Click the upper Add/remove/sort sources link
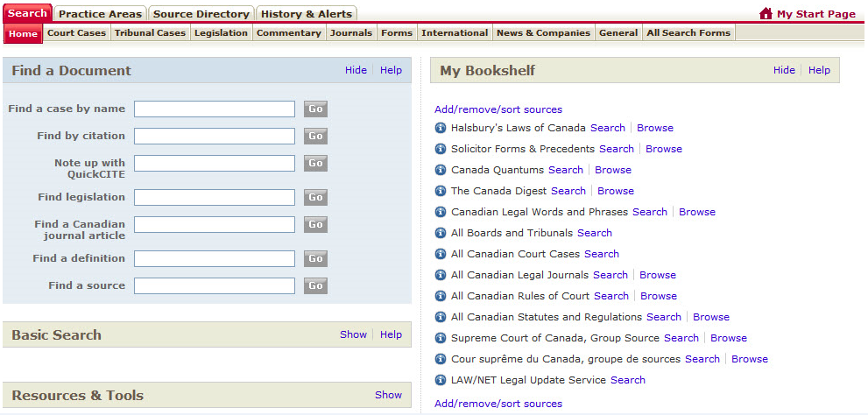Image resolution: width=868 pixels, height=415 pixels. pyautogui.click(x=498, y=109)
